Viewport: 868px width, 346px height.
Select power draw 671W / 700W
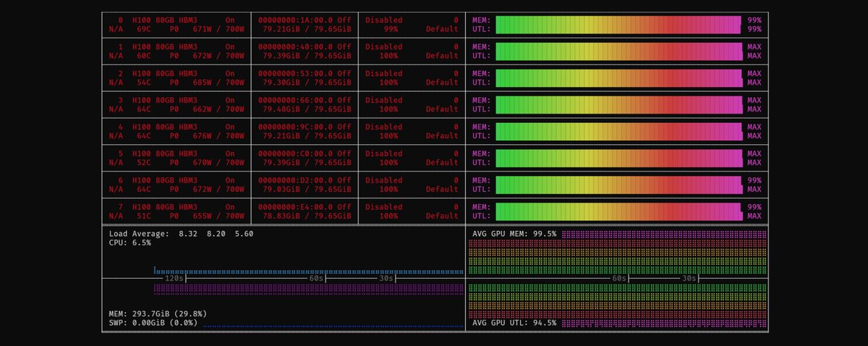tap(218, 30)
